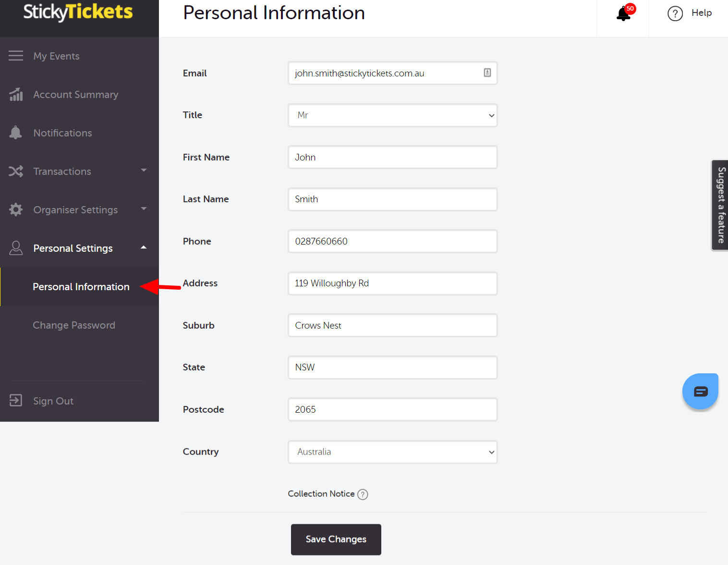Image resolution: width=728 pixels, height=565 pixels.
Task: Click the Sign Out exit icon
Action: (16, 401)
